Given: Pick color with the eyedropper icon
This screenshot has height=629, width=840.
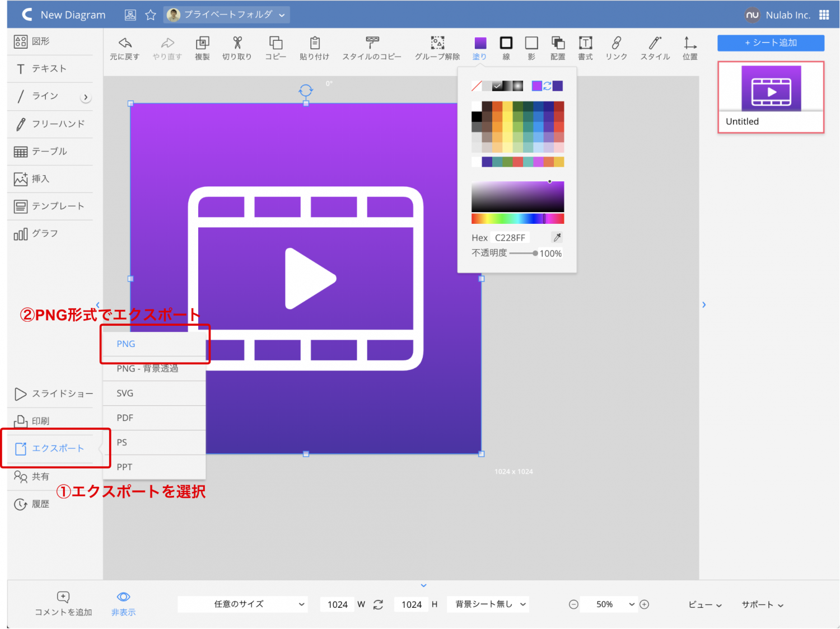Looking at the screenshot, I should pos(557,237).
